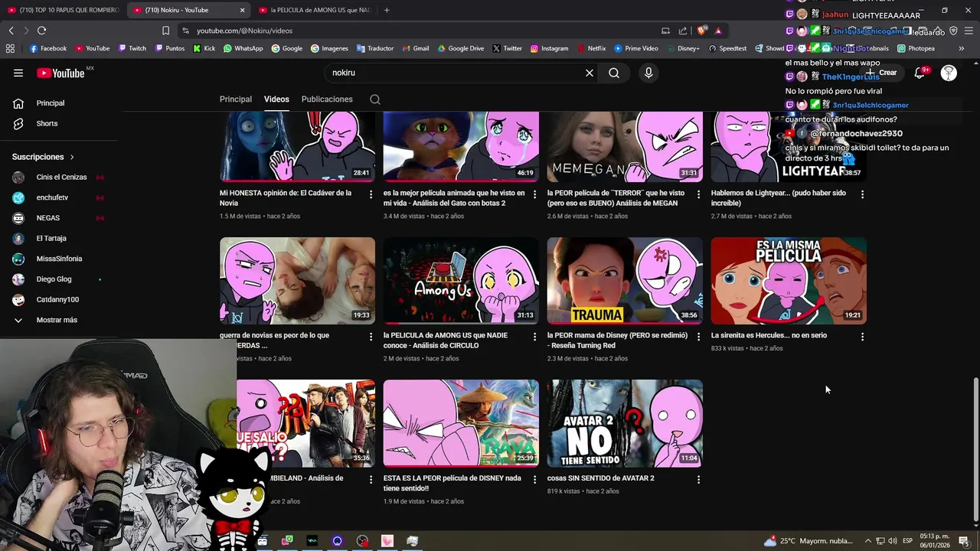Open the Netflix bookmark

(x=590, y=48)
